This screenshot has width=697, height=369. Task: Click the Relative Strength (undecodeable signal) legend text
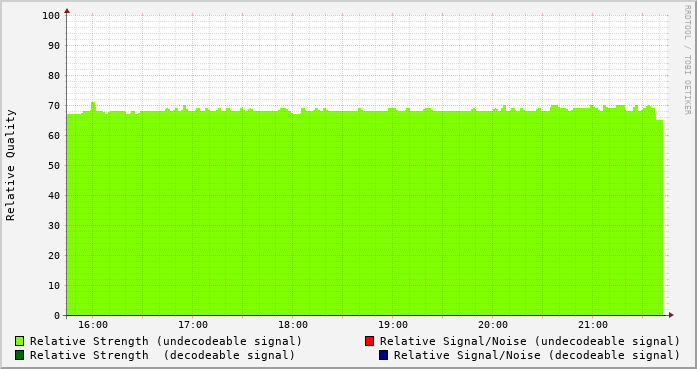coord(166,341)
